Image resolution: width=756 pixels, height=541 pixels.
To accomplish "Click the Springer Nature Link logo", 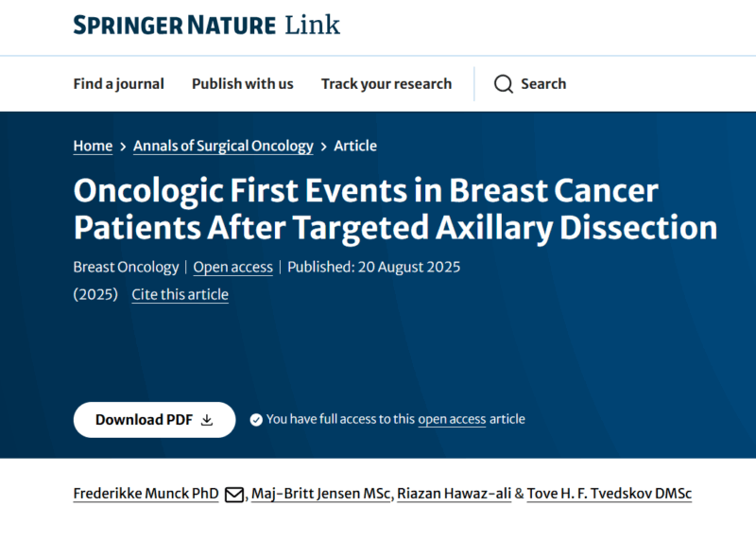I will click(206, 26).
